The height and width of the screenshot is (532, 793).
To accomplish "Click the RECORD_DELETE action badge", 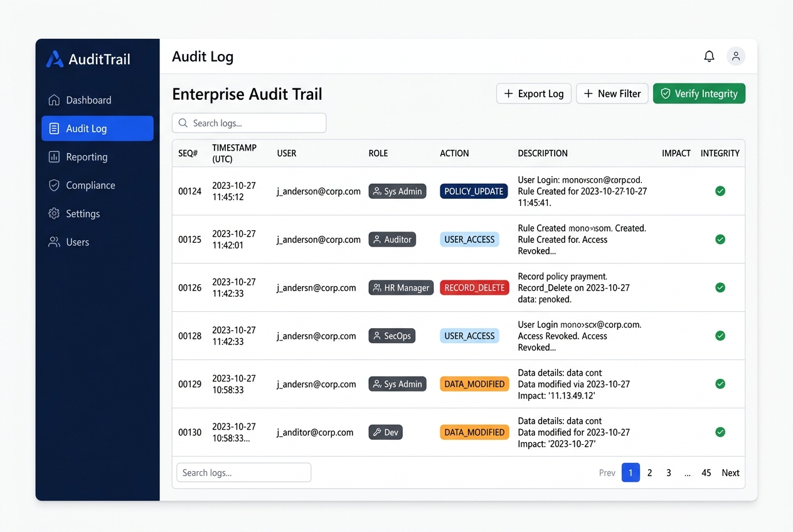I will (x=474, y=287).
